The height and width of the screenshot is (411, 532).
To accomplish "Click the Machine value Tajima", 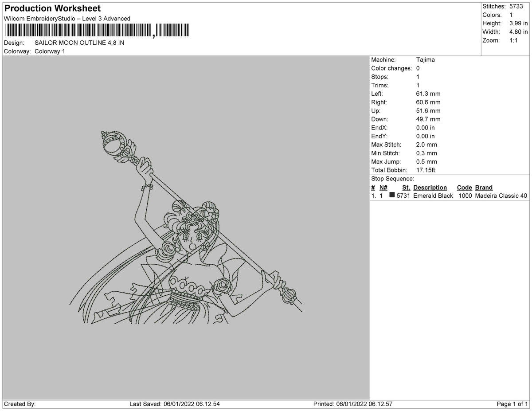I will click(426, 60).
